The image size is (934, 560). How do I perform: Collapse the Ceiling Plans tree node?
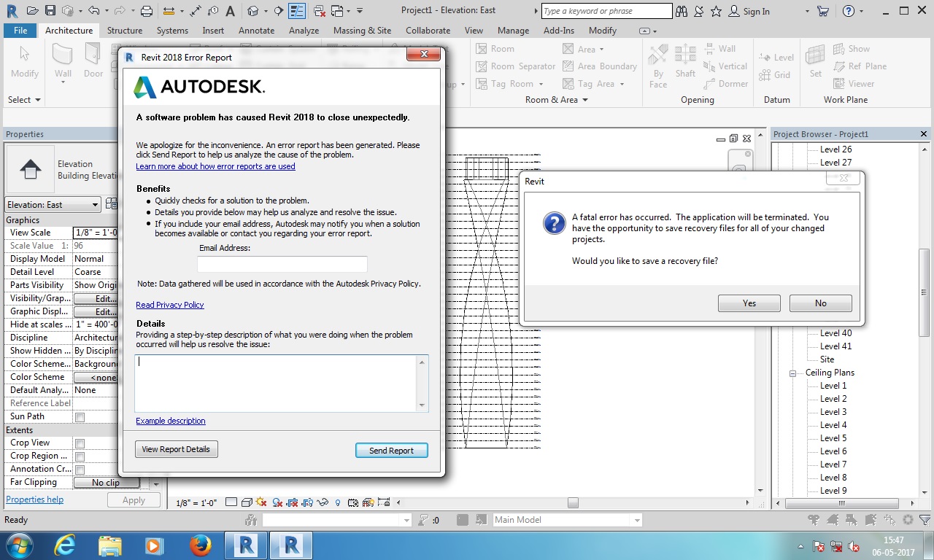[793, 373]
